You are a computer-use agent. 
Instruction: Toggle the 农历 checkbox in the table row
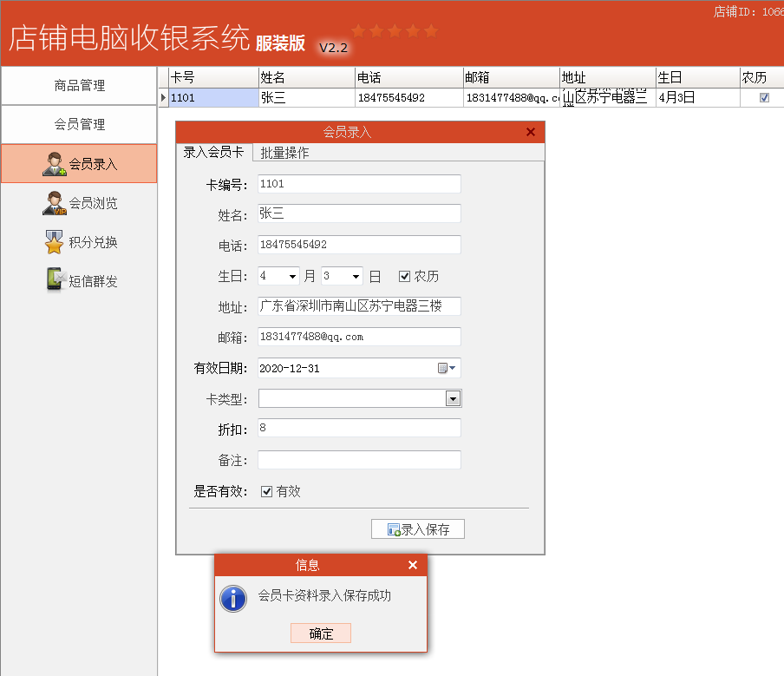pos(764,97)
